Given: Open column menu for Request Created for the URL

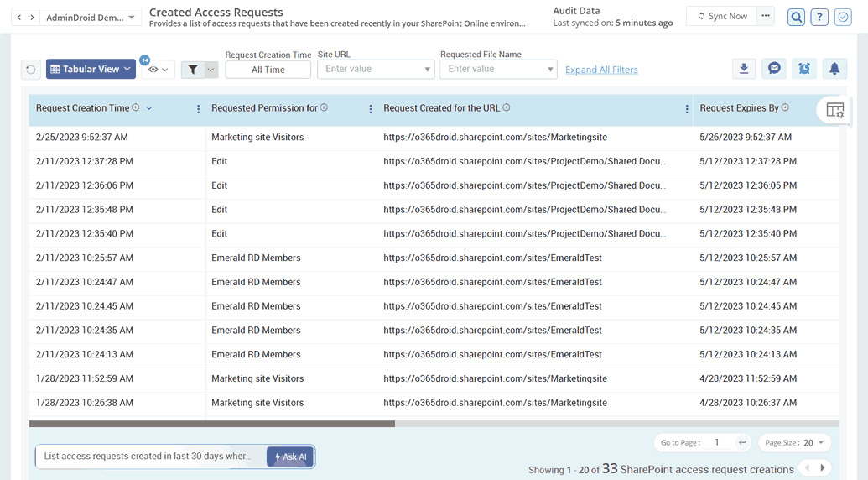Looking at the screenshot, I should 686,110.
